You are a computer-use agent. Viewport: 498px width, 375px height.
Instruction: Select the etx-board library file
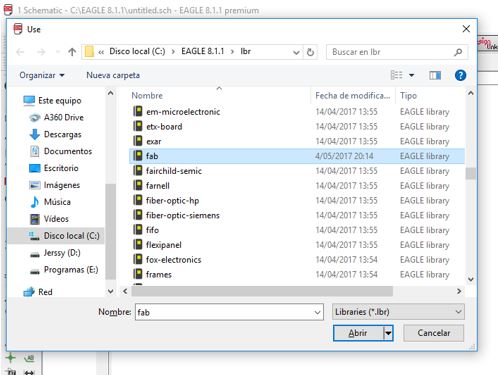pyautogui.click(x=164, y=127)
